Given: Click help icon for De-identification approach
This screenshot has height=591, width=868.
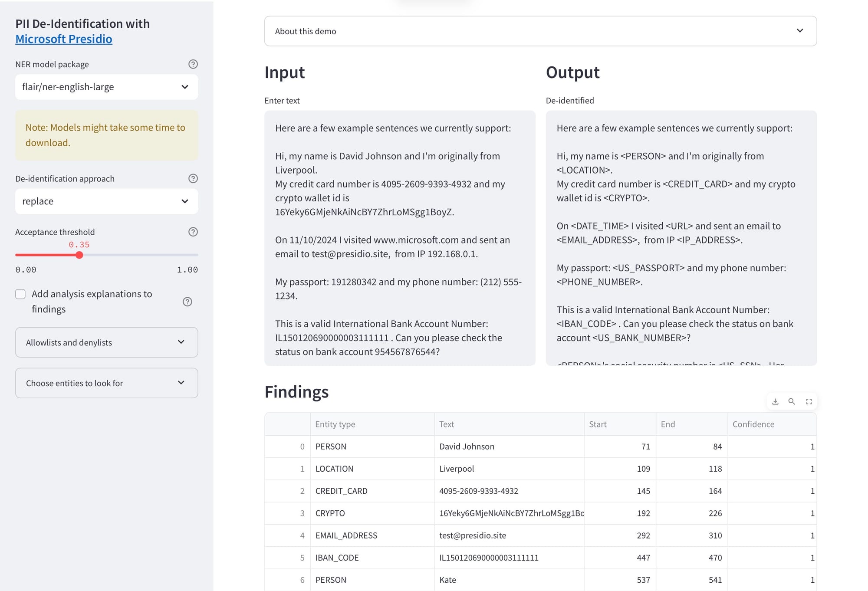Looking at the screenshot, I should pos(193,178).
